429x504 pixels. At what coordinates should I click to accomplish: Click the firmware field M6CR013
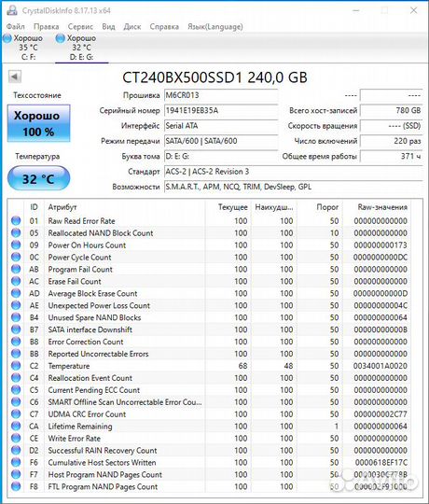point(221,95)
